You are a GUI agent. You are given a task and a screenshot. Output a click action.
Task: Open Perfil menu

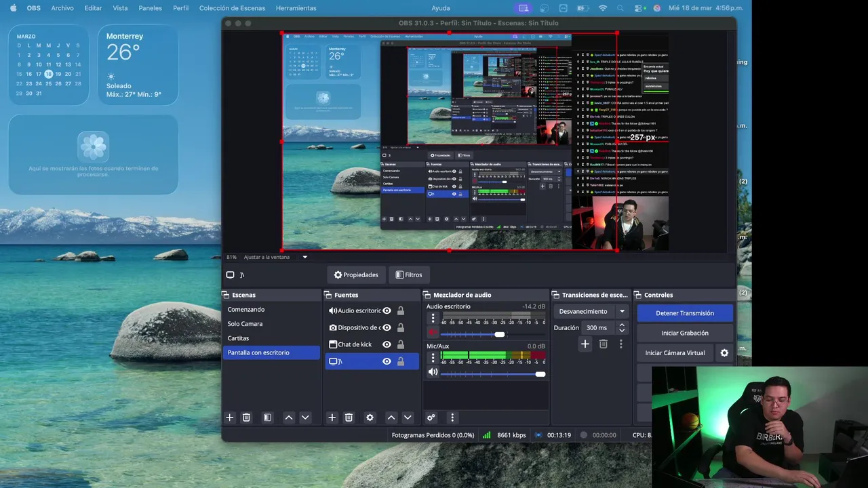coord(181,8)
